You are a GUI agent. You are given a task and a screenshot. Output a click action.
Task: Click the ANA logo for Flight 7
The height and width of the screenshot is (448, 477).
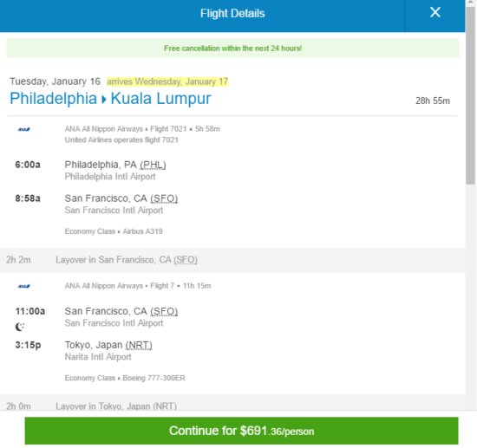tap(23, 286)
